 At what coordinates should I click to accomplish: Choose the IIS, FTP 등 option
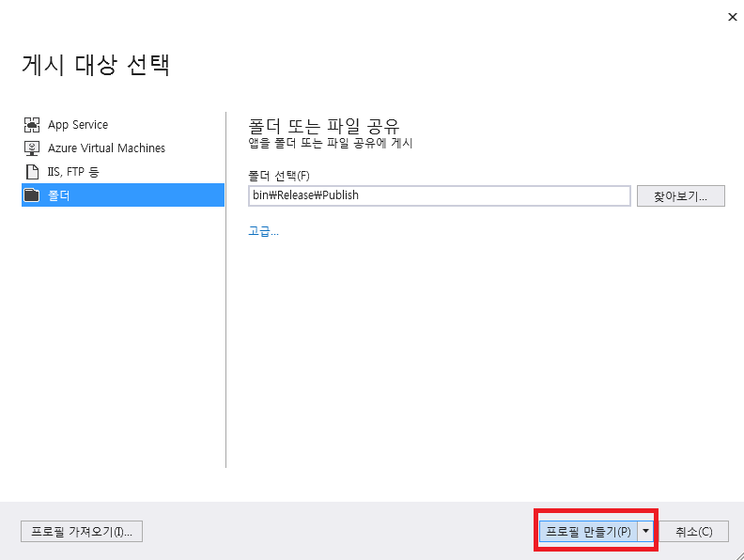tap(123, 172)
